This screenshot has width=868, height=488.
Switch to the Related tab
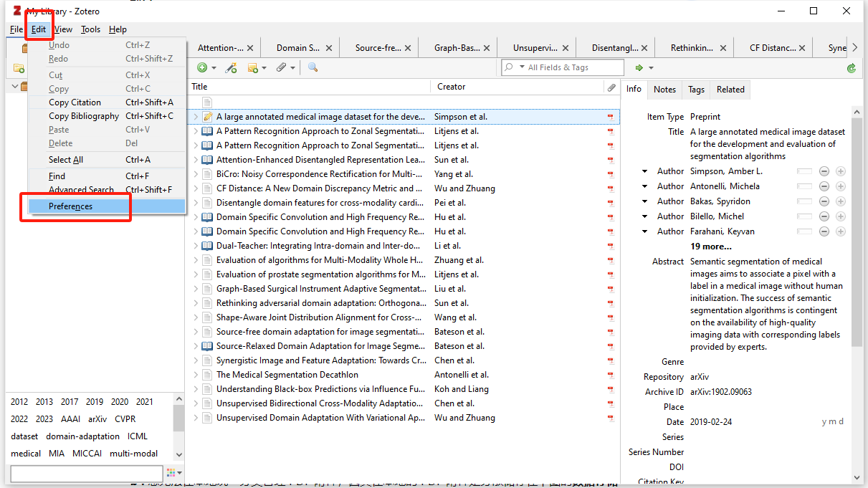click(x=730, y=90)
